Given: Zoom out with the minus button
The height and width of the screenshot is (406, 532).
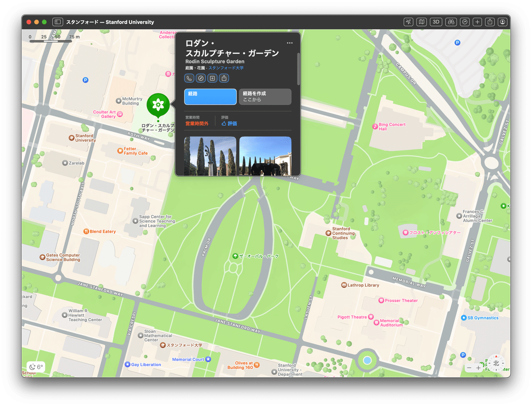Looking at the screenshot, I should (469, 368).
